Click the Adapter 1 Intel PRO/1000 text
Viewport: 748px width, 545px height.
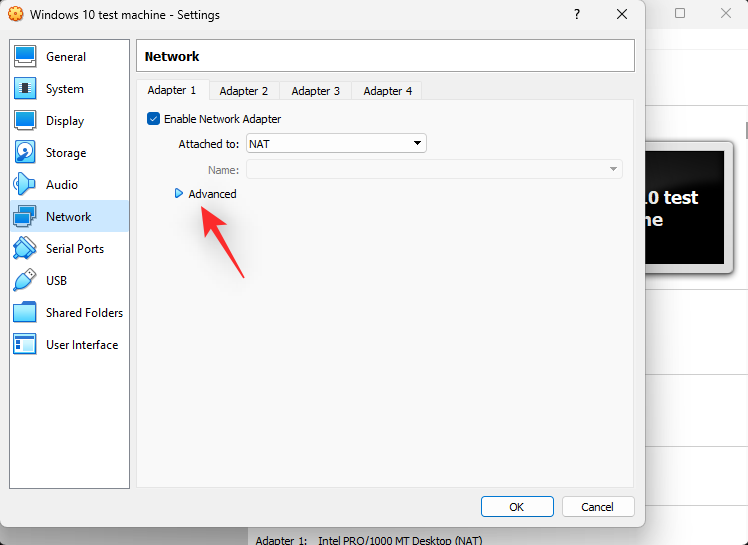pos(369,540)
